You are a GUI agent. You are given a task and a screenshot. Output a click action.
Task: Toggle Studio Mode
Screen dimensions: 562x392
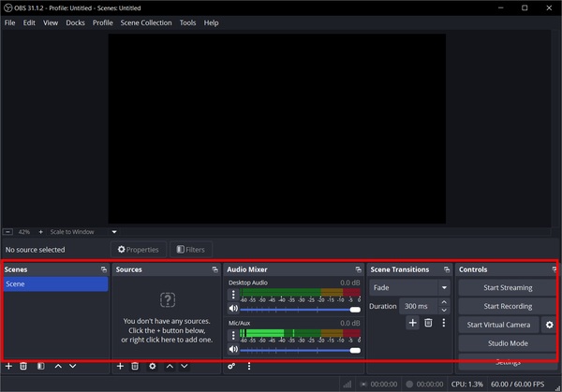tap(507, 343)
